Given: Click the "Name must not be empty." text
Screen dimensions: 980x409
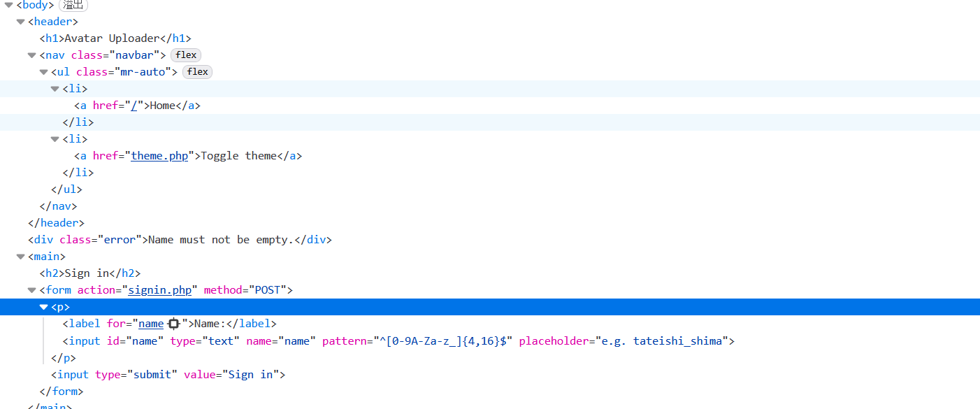Looking at the screenshot, I should 221,240.
